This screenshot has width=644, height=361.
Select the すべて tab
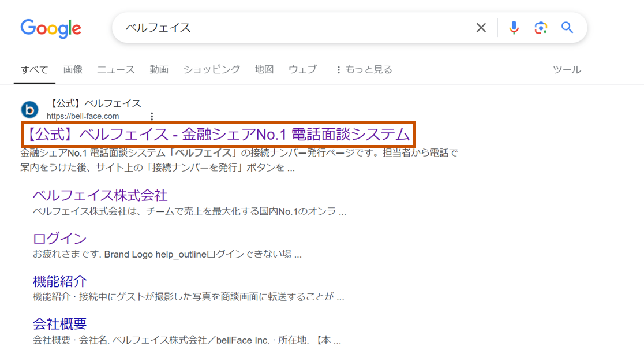35,70
